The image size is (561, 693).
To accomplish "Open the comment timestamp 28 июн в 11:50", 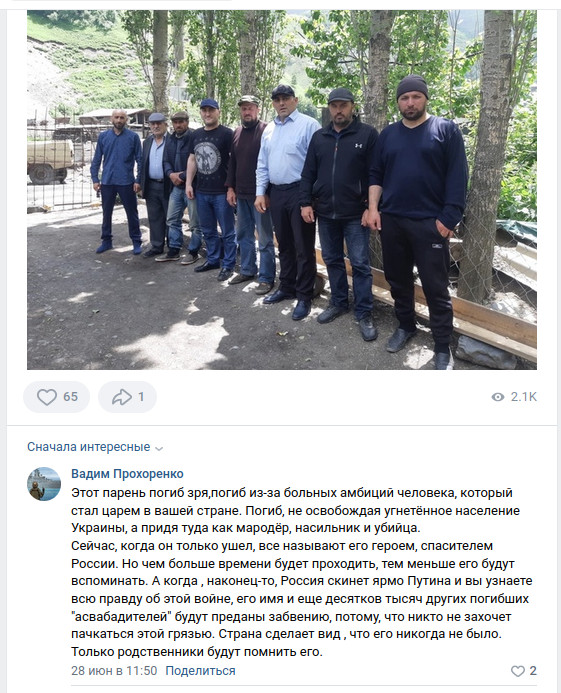I will click(114, 670).
